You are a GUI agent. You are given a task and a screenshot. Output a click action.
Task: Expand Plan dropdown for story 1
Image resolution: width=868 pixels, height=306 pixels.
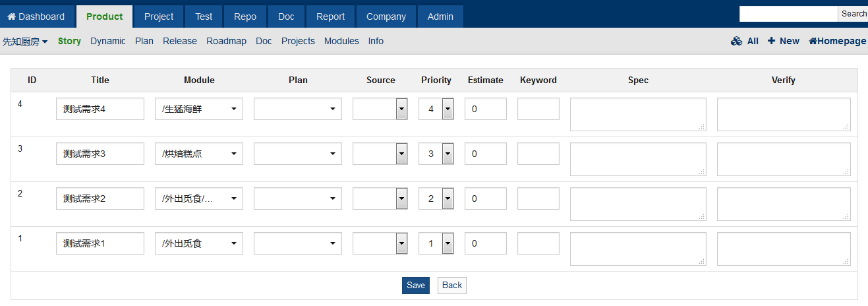[297, 243]
